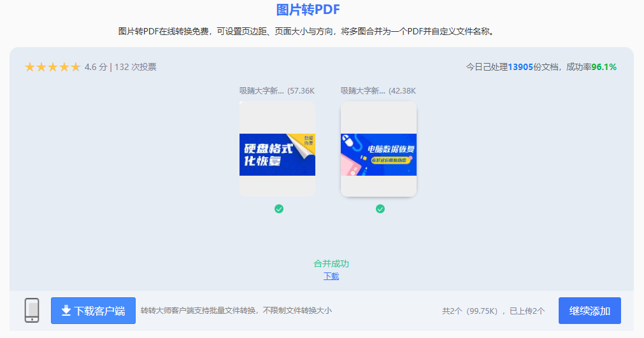Screen dimensions: 644x338
Task: Click the 图片转PDF page title
Action: (308, 10)
